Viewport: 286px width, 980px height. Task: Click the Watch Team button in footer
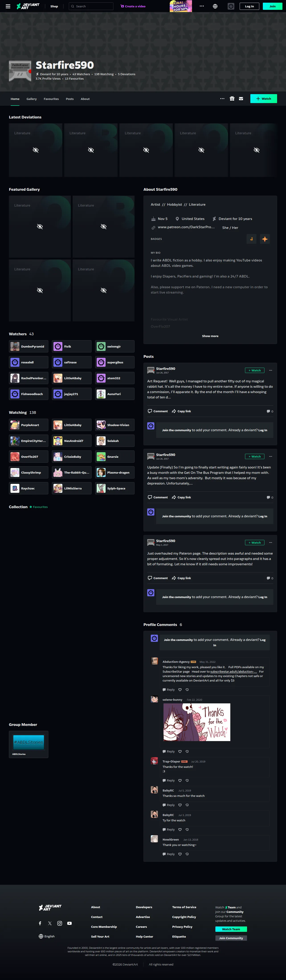click(231, 929)
